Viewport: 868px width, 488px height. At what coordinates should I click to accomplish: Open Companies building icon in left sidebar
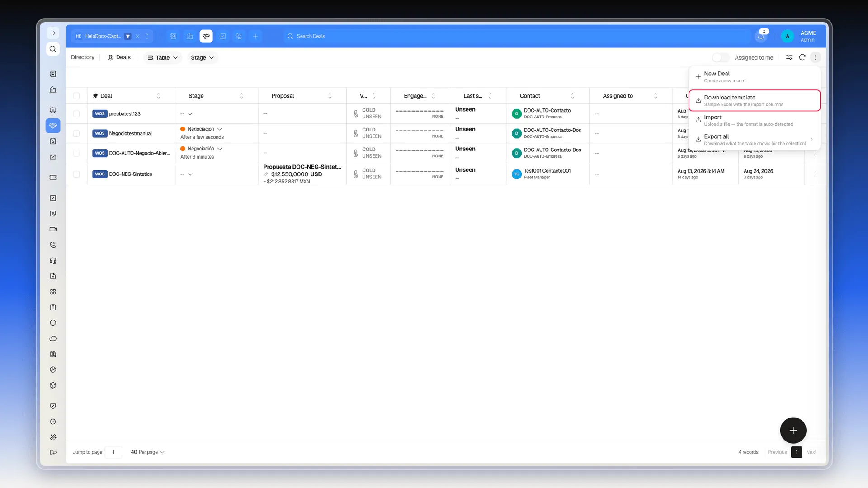pos(53,89)
